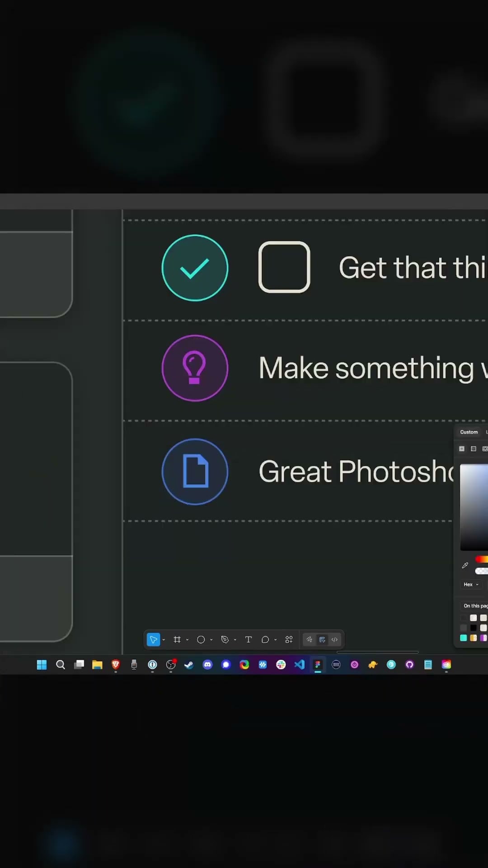
Task: Focus the Figma app taskbar icon
Action: click(318, 665)
